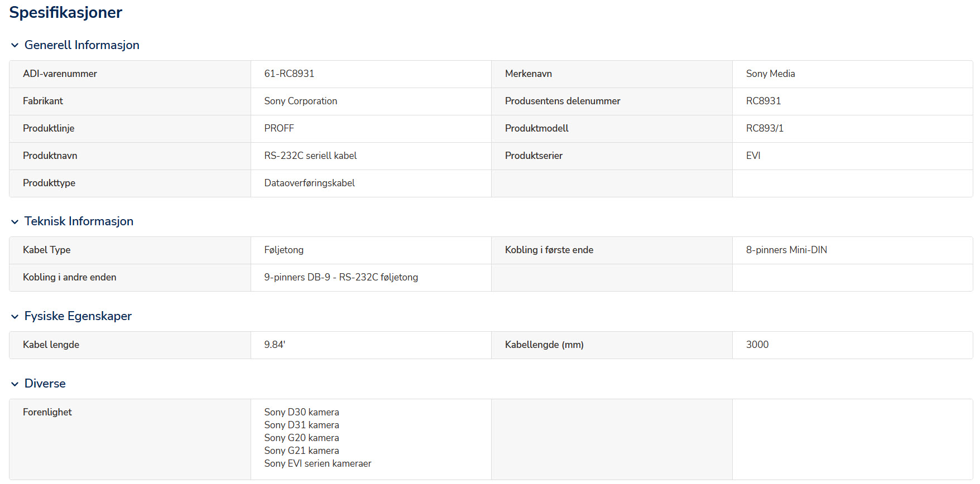
Task: Select the 9-pinners DB-9 connector value
Action: (341, 277)
